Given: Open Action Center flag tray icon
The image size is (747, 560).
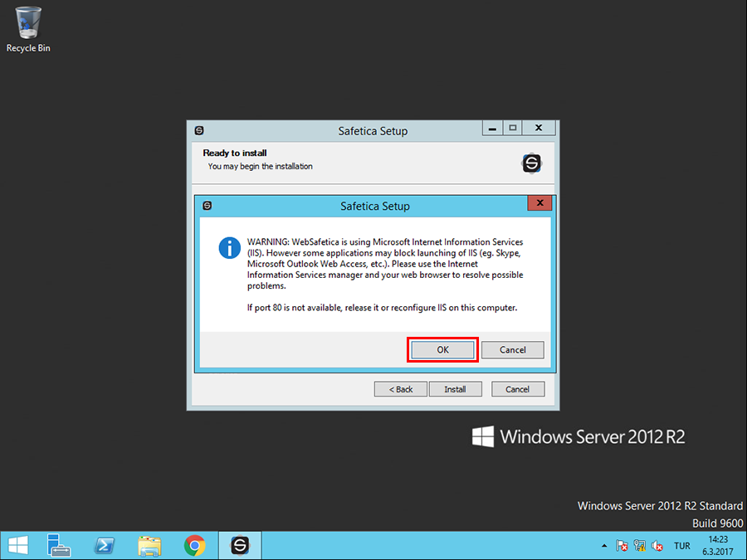Looking at the screenshot, I should pos(622,546).
